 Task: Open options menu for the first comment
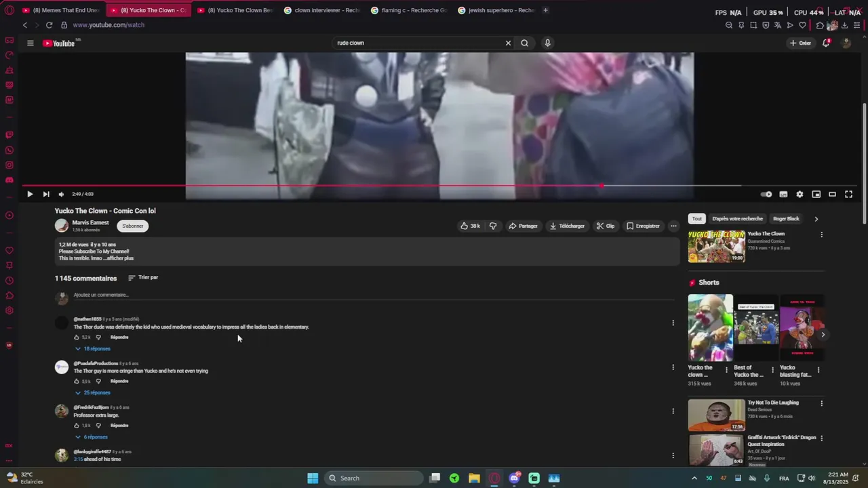(x=673, y=323)
